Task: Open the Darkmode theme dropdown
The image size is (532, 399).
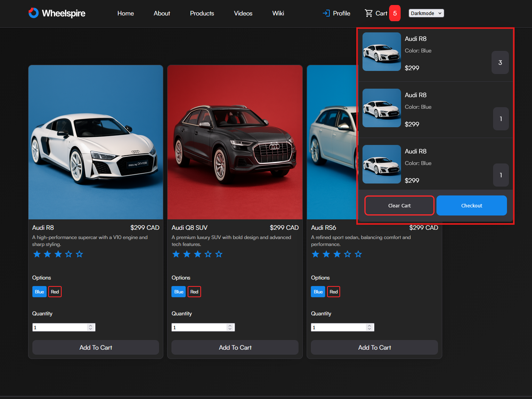Action: point(426,13)
